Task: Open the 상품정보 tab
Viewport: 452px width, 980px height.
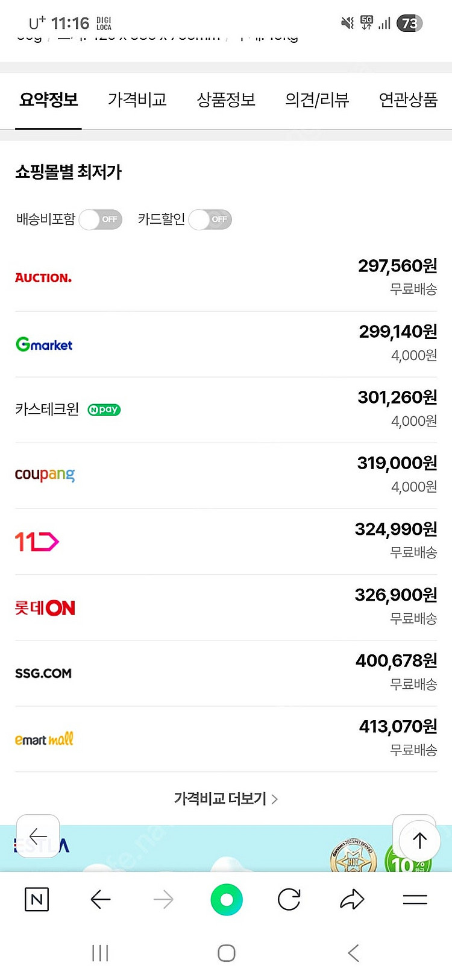Action: (226, 100)
